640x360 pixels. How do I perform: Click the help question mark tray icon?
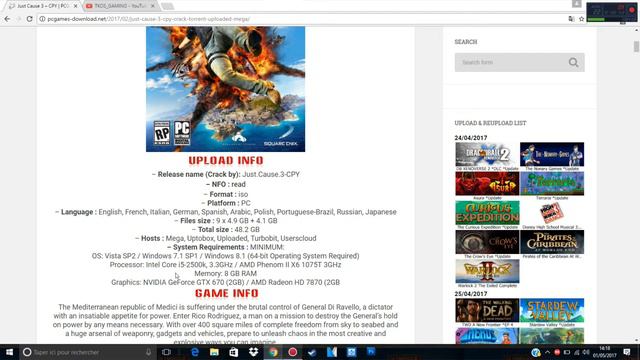pyautogui.click(x=536, y=352)
